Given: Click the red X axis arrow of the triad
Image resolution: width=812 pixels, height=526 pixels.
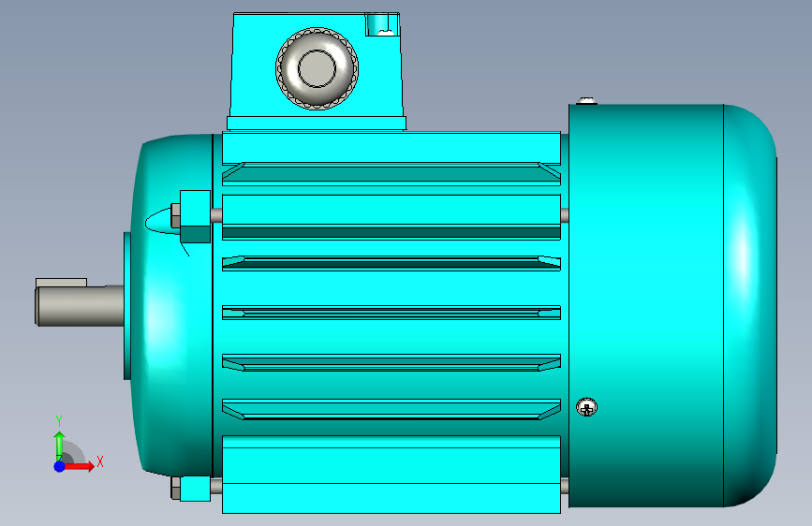Looking at the screenshot, I should (x=79, y=466).
